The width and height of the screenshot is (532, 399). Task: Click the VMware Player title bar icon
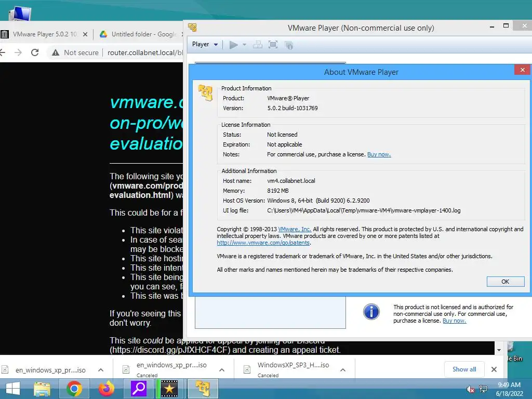pyautogui.click(x=192, y=28)
